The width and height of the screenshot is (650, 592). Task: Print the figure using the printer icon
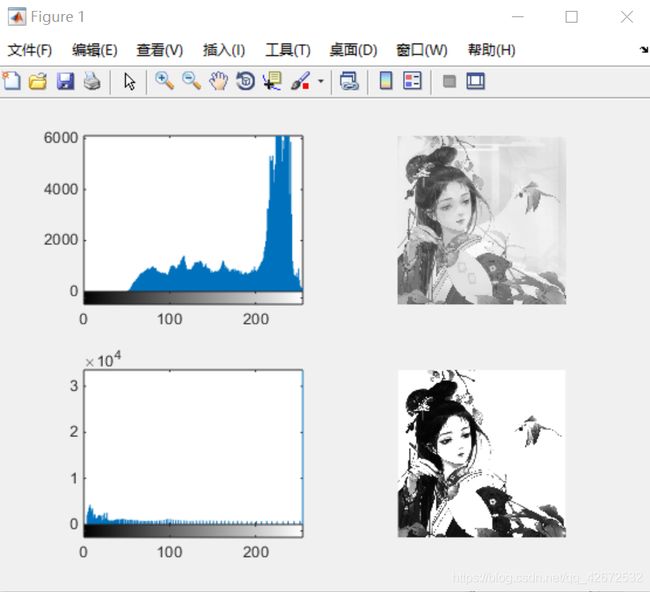92,81
